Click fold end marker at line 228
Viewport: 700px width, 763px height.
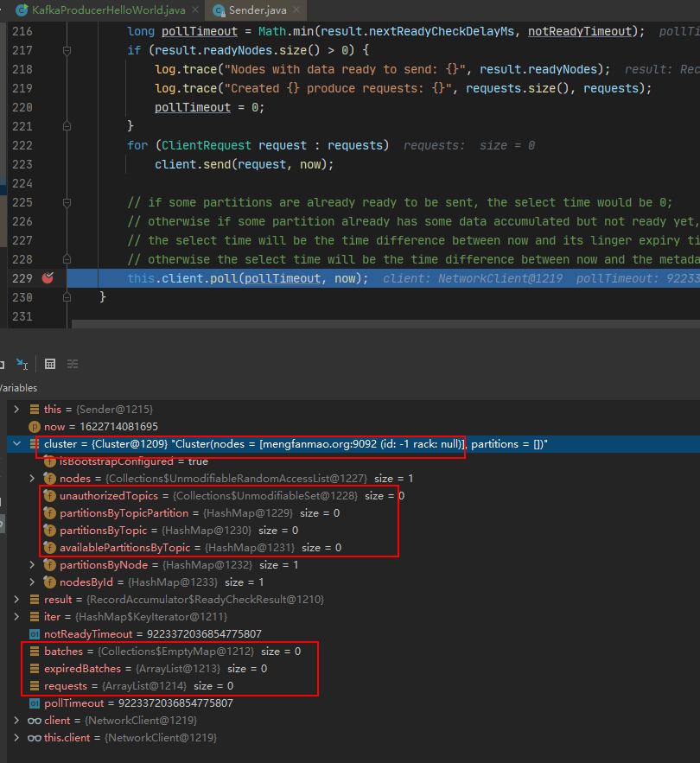point(67,259)
